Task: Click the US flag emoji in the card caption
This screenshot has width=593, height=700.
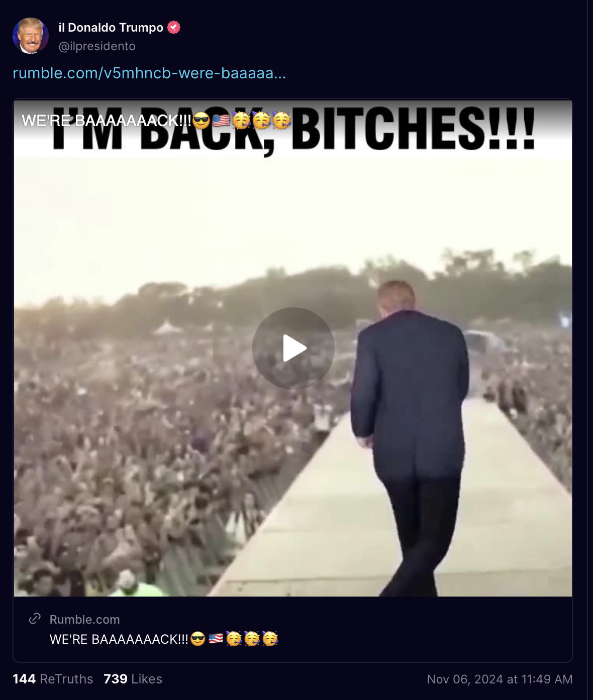Action: tap(216, 639)
